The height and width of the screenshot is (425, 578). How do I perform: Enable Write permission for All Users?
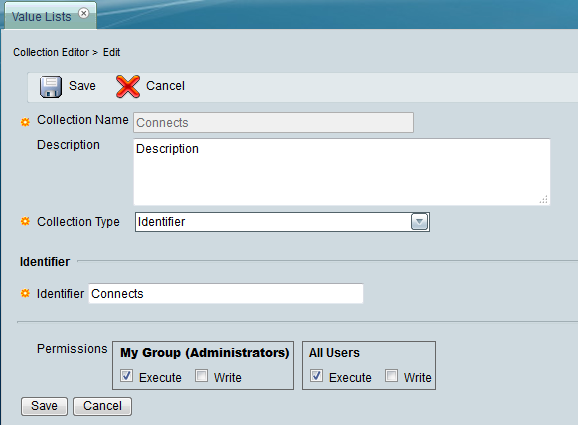391,376
